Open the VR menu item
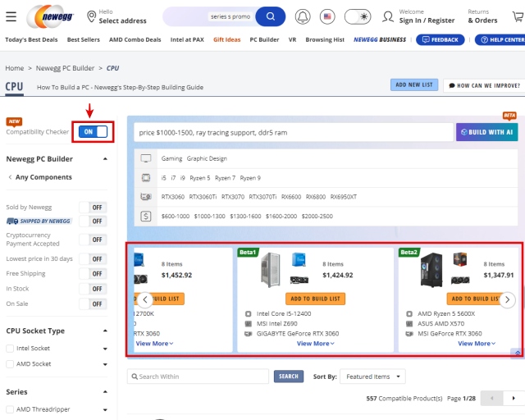The image size is (525, 420). tap(292, 40)
